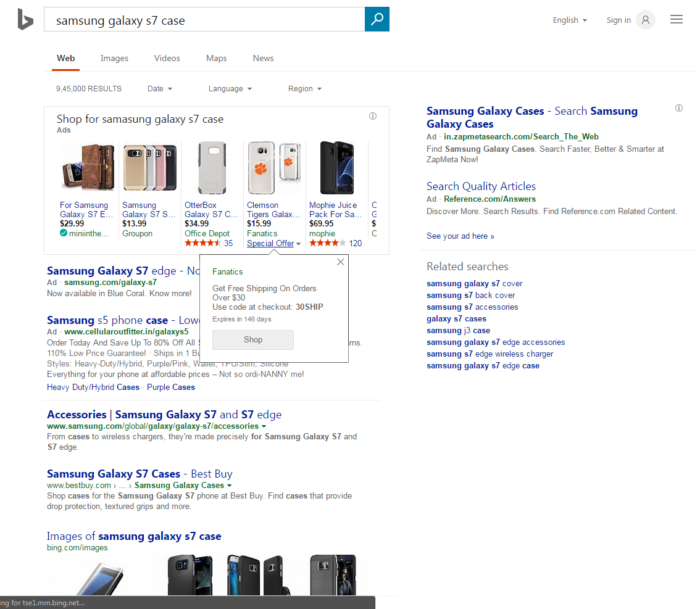Close the Fanatics special offer popup

[x=341, y=262]
